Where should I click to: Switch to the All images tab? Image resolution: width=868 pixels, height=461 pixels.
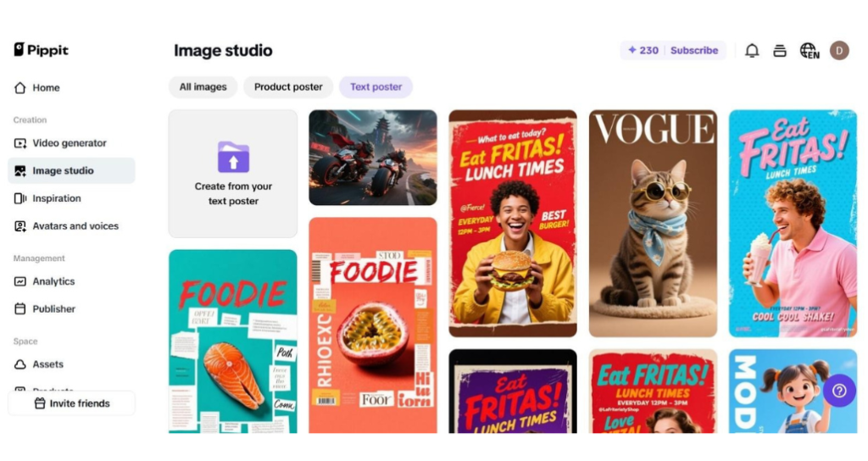pos(203,87)
